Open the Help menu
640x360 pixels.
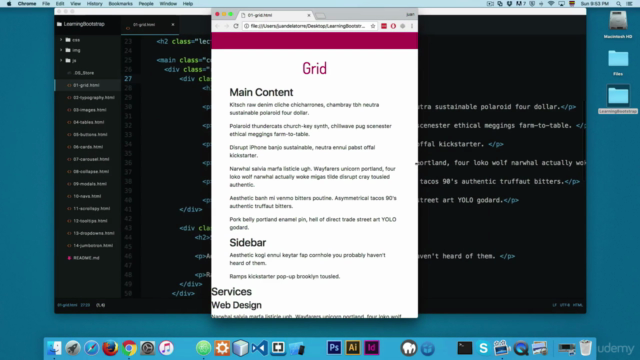[x=188, y=4]
